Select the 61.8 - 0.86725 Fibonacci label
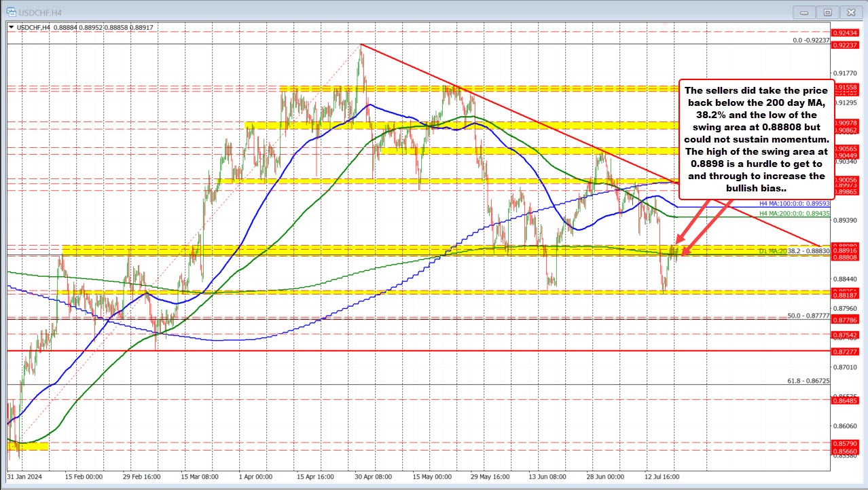 point(808,381)
